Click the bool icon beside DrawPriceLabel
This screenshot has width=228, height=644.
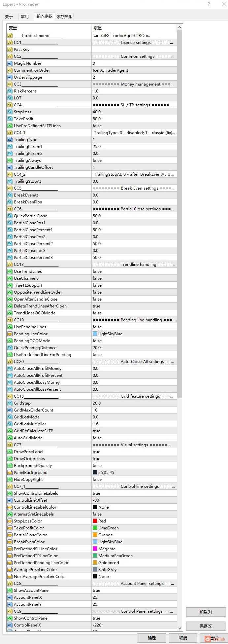10,452
